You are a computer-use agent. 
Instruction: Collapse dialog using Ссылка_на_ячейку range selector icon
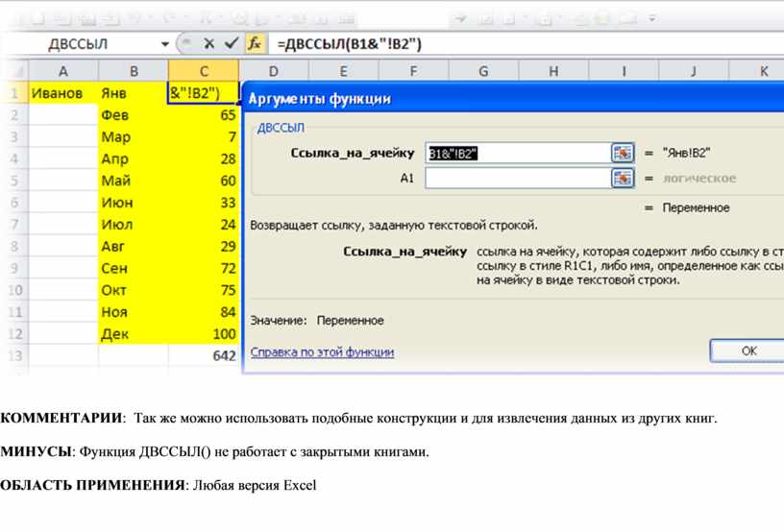click(x=623, y=153)
